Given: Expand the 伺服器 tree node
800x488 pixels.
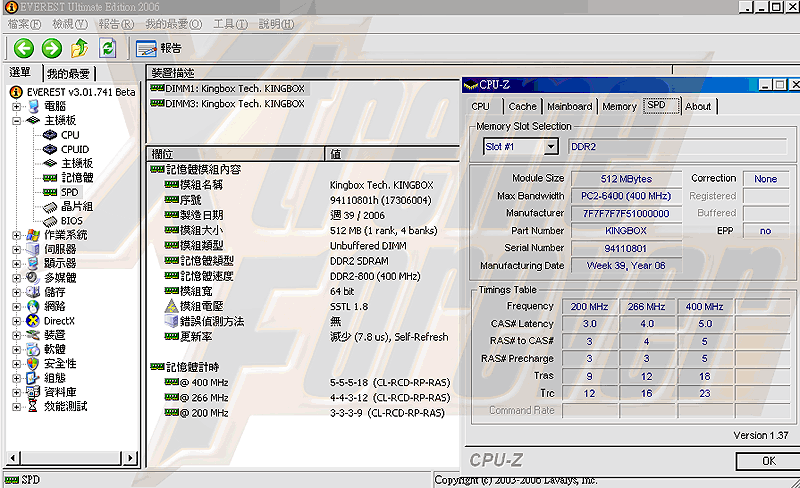Looking at the screenshot, I should point(16,249).
